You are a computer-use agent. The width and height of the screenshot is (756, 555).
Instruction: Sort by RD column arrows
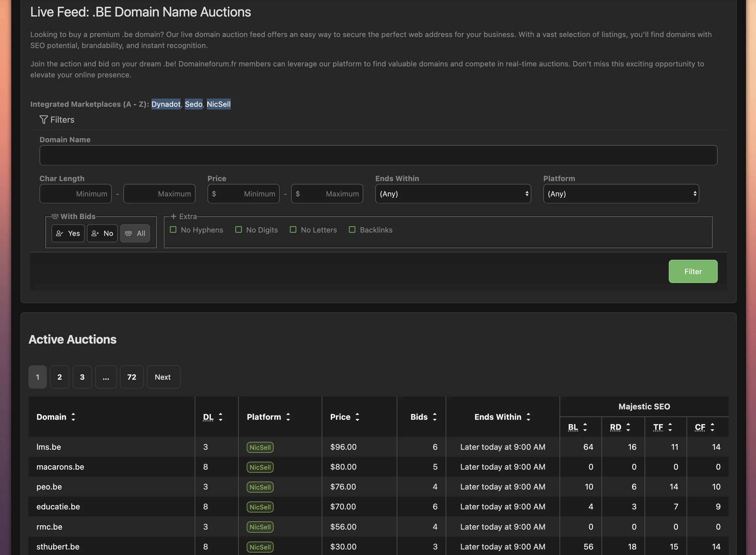[628, 427]
